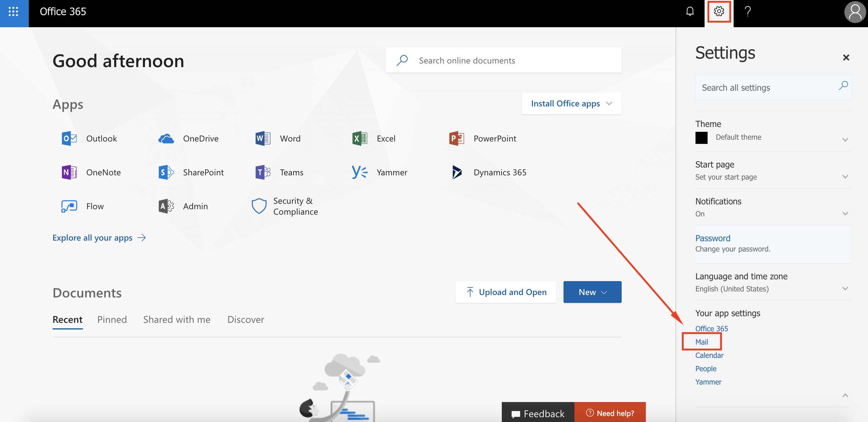Click Explore all your apps link

pos(99,238)
